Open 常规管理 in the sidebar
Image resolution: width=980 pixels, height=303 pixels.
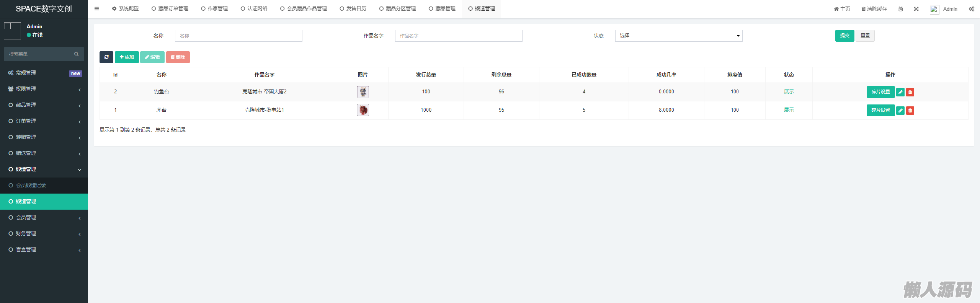44,73
